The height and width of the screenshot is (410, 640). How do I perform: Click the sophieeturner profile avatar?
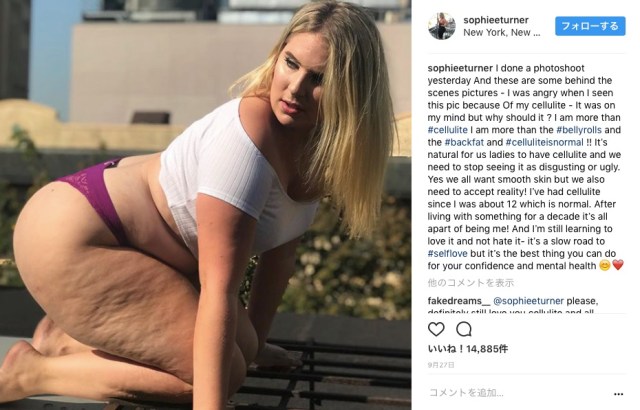442,26
